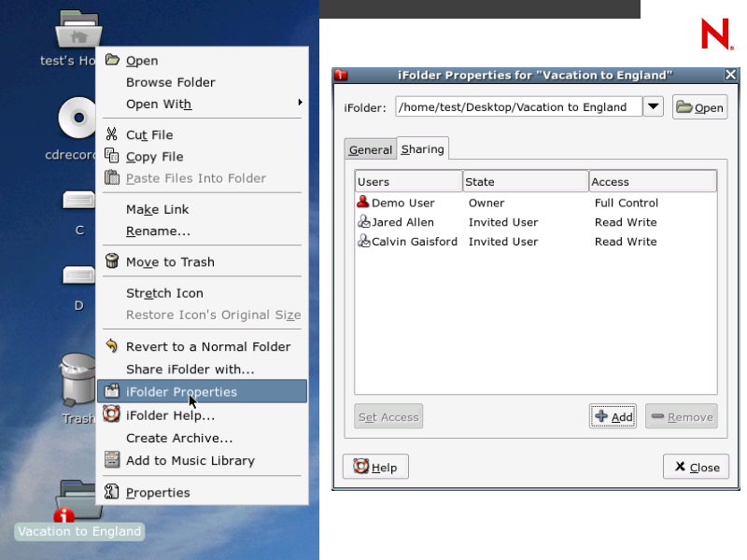The width and height of the screenshot is (747, 560).
Task: Select the D drive icon on desktop
Action: pos(79,275)
